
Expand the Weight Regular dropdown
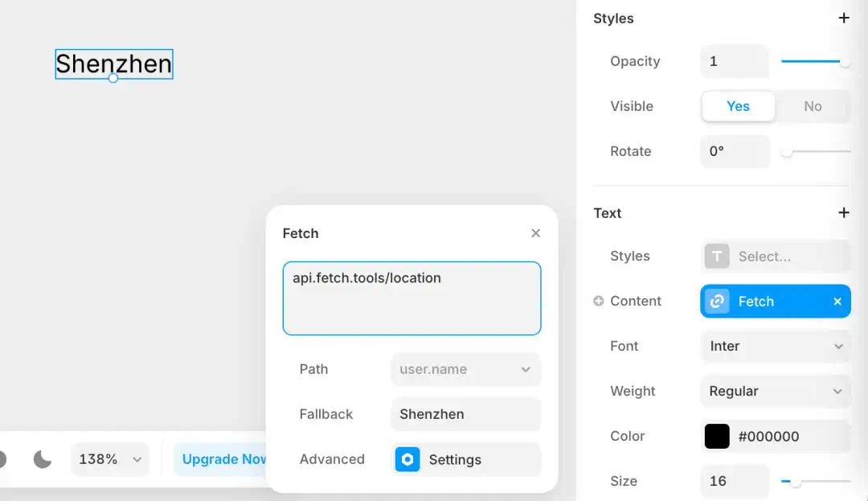(x=776, y=392)
